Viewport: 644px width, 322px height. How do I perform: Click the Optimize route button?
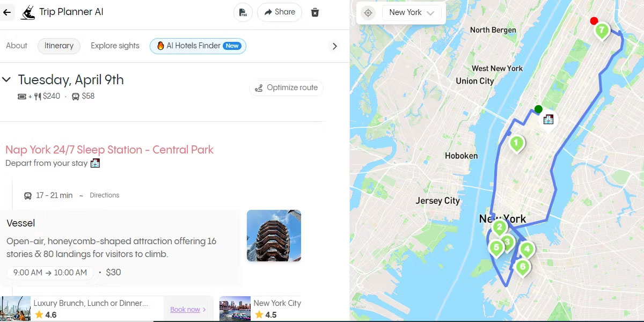point(286,88)
